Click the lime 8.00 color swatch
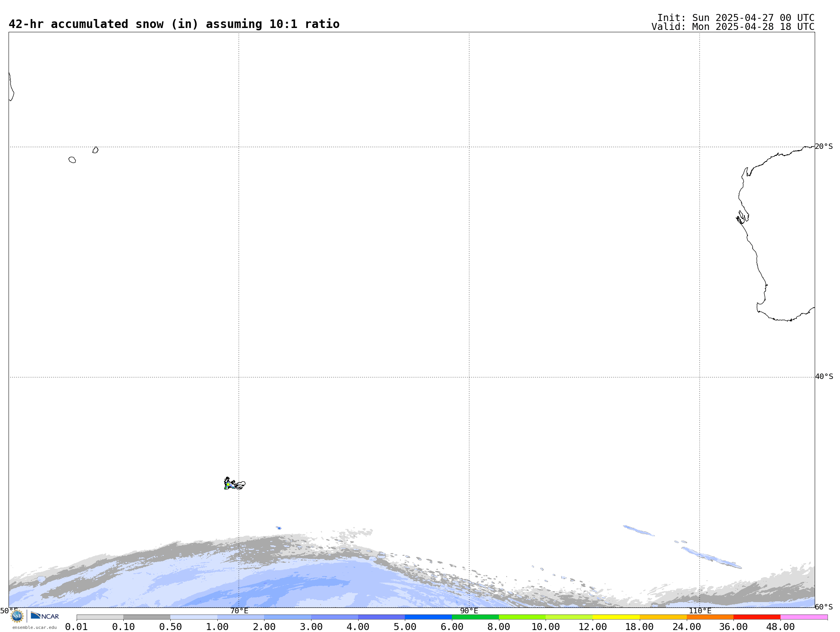The height and width of the screenshot is (632, 840). (522, 617)
